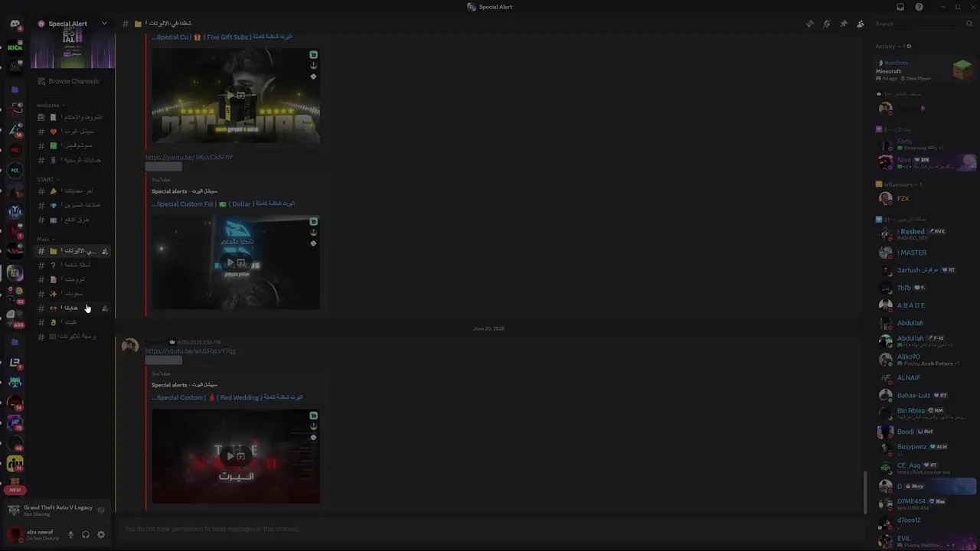Toggle microphone mute button

[x=70, y=535]
